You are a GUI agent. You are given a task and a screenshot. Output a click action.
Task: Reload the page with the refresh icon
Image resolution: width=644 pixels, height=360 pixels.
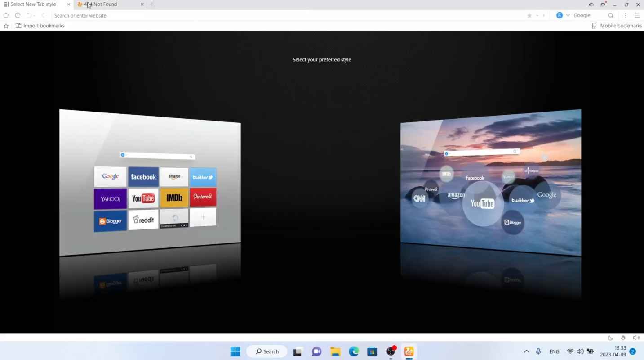[18, 15]
